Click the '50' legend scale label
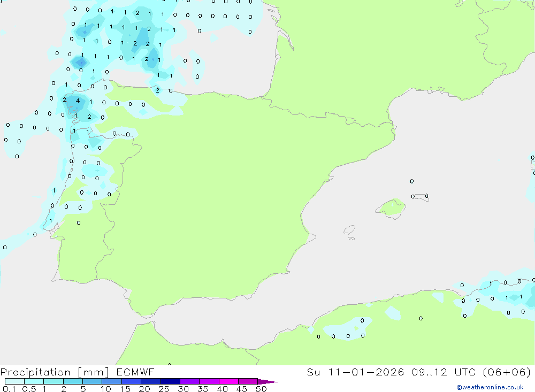The width and height of the screenshot is (535, 392). 261,389
